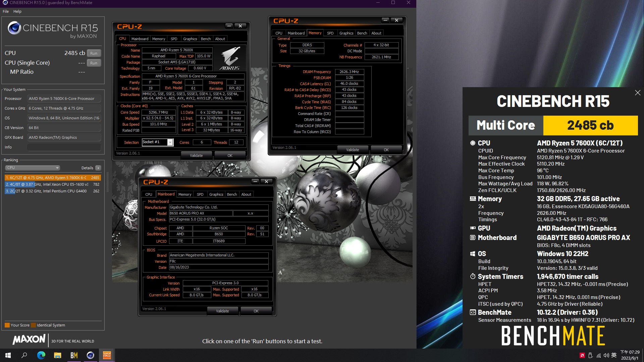
Task: Click the taskbar clock
Action: [630, 355]
